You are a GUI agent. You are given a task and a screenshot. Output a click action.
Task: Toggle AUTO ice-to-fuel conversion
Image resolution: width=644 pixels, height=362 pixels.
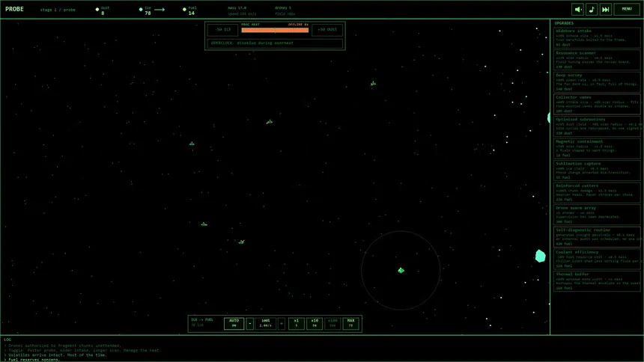click(x=234, y=323)
